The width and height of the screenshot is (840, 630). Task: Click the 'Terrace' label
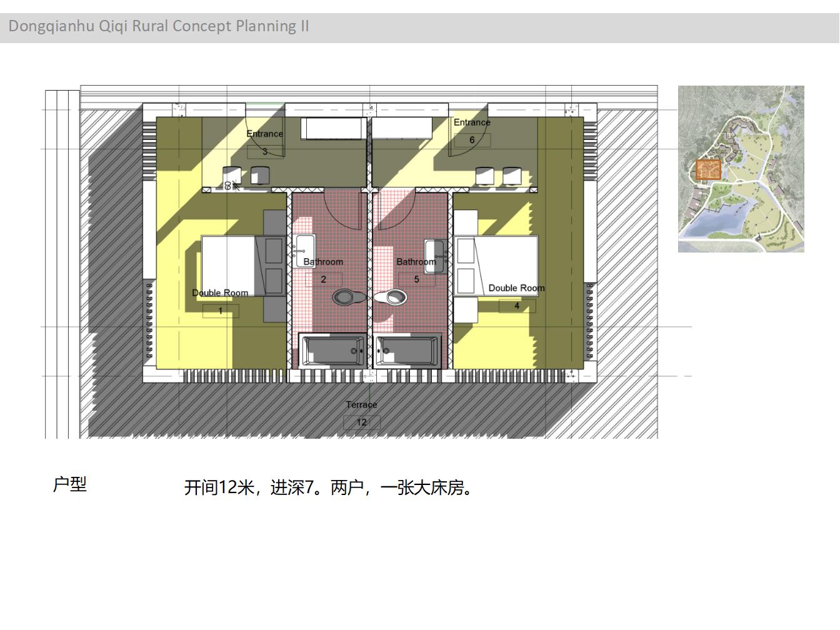[361, 404]
